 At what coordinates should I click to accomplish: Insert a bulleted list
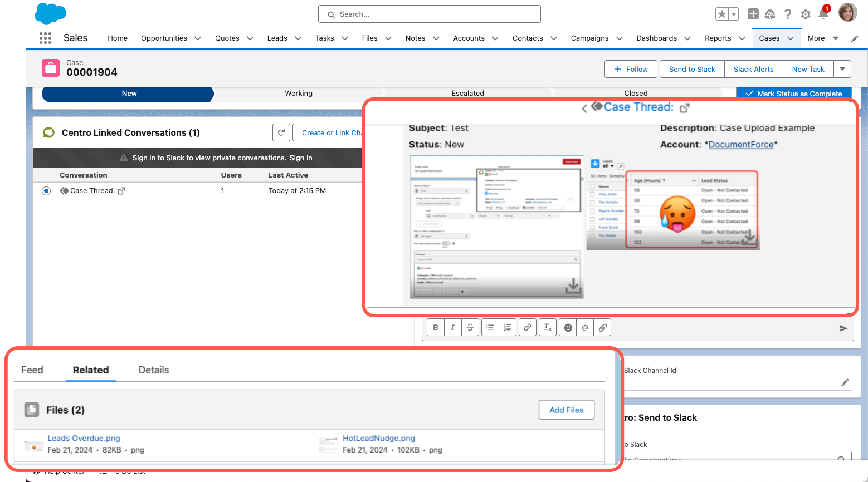[x=490, y=327]
